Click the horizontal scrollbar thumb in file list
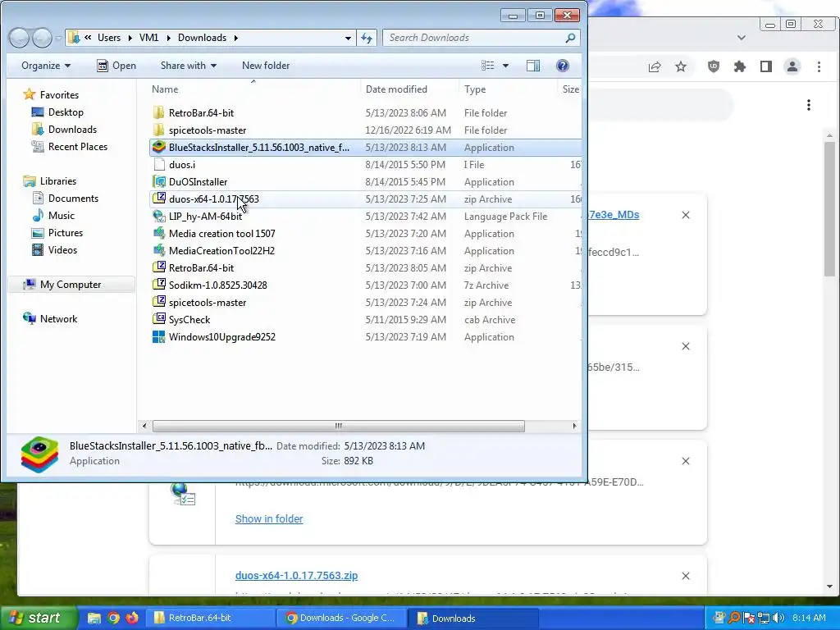The image size is (840, 630). pyautogui.click(x=339, y=426)
